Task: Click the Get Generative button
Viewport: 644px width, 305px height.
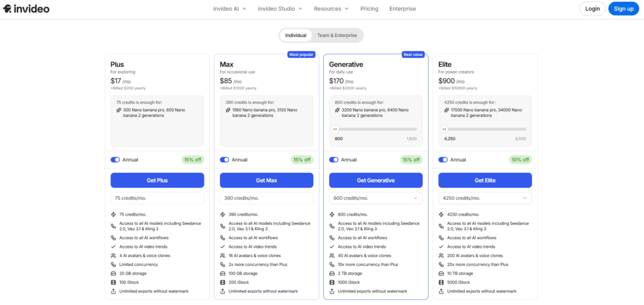Action: pyautogui.click(x=376, y=180)
